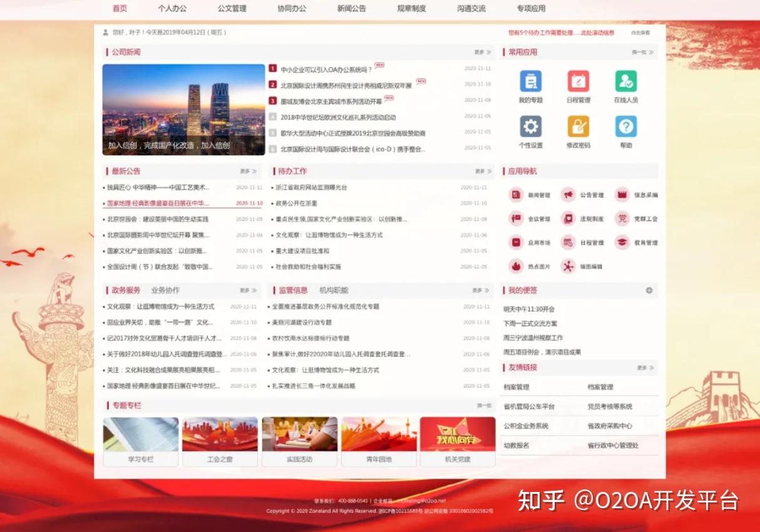Open the 个性设置 gear icon

[x=530, y=126]
